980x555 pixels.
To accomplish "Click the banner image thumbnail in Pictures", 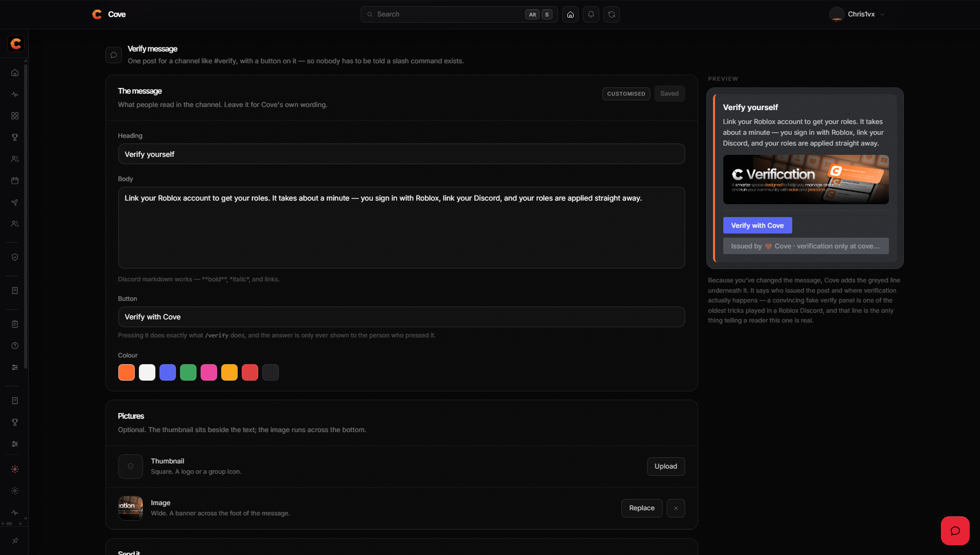I will (x=131, y=508).
